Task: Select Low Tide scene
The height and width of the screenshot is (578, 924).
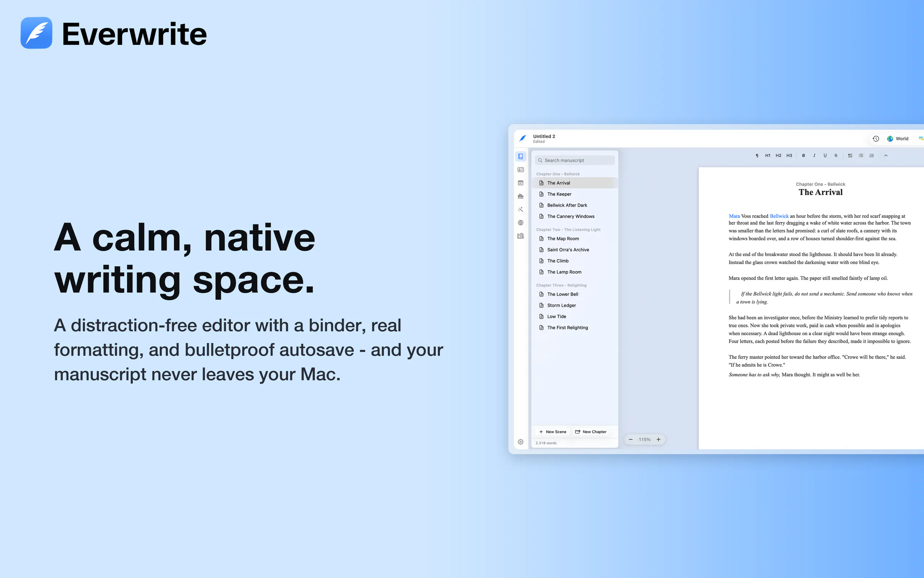Action: (x=575, y=316)
